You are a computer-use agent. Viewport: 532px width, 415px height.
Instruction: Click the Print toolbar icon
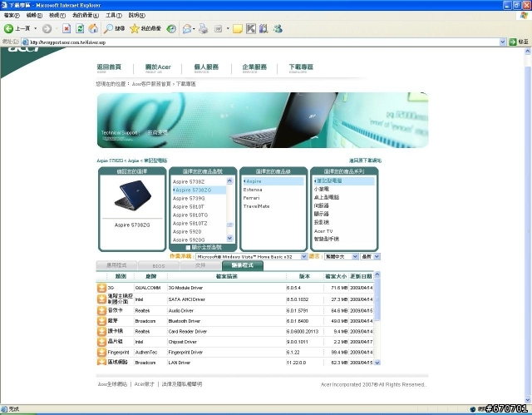pyautogui.click(x=203, y=29)
